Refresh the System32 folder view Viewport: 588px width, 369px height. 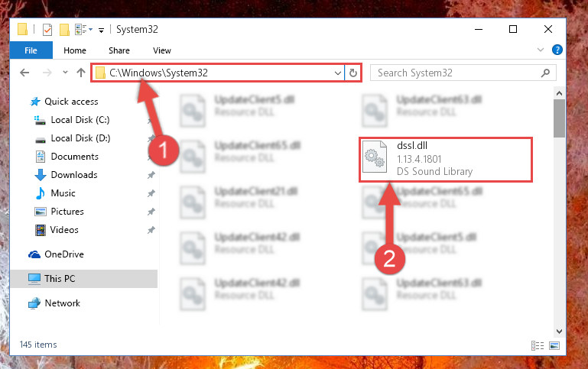[x=352, y=73]
